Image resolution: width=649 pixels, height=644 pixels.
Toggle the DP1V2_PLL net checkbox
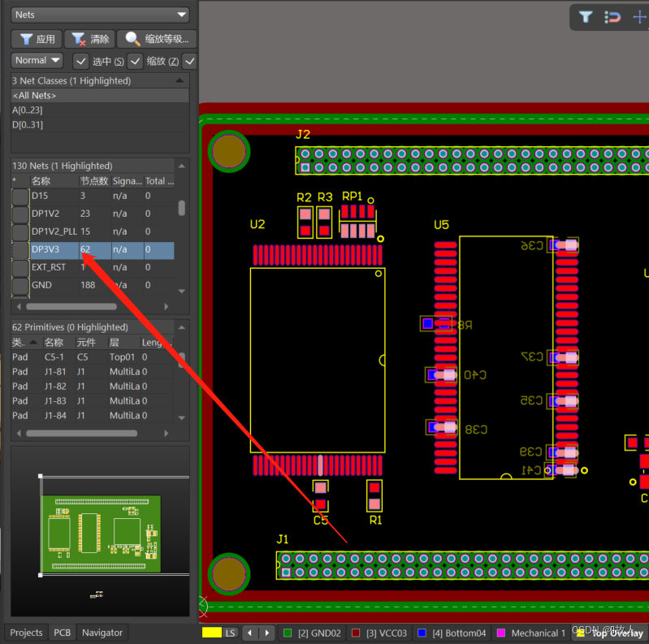20,231
